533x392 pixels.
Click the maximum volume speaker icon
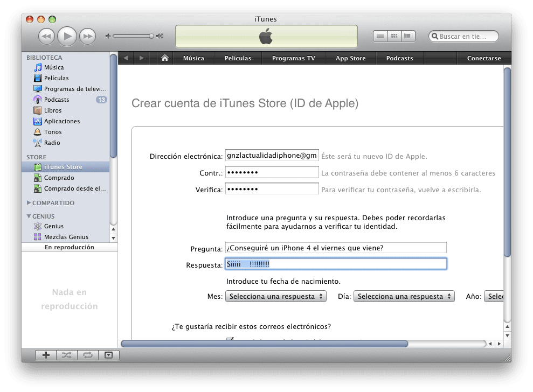tap(160, 36)
